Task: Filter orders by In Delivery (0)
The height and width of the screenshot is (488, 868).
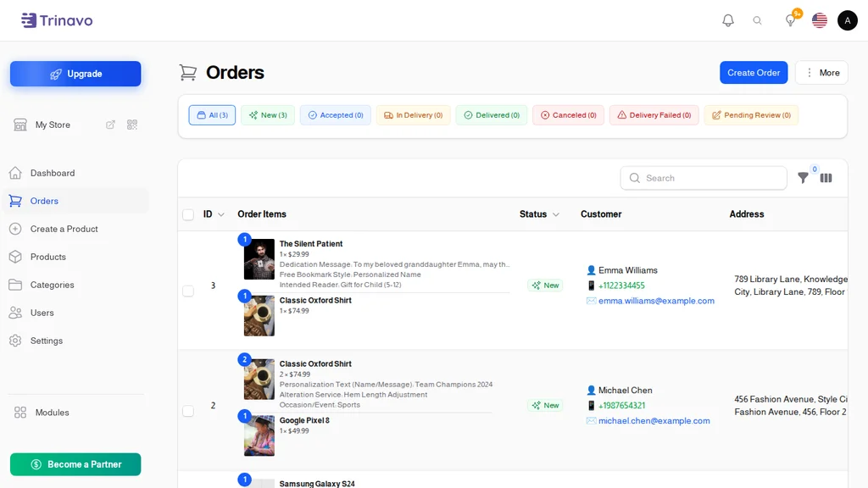Action: point(414,115)
